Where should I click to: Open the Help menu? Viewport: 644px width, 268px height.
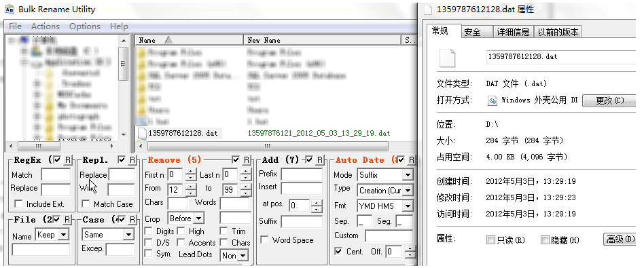click(119, 26)
